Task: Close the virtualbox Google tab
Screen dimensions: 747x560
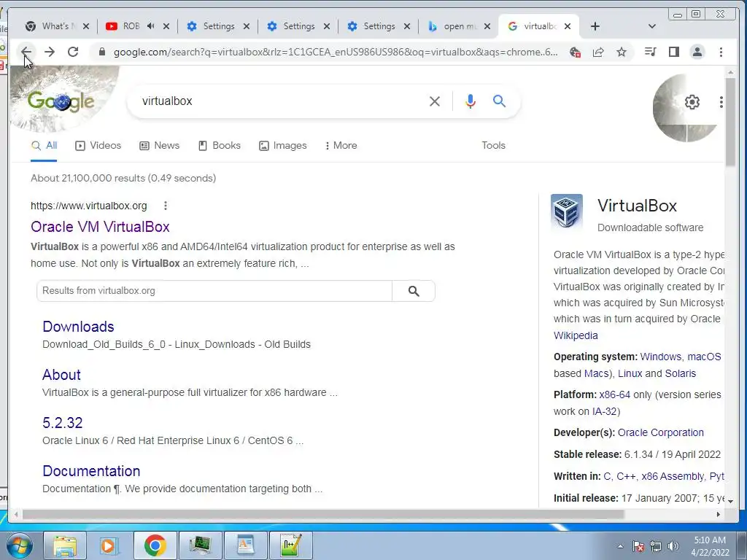Action: click(x=568, y=27)
